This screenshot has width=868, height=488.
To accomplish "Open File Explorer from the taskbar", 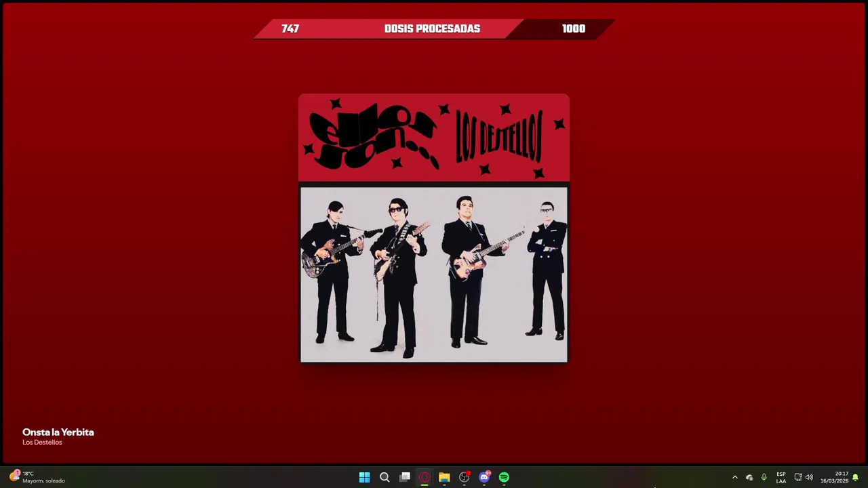I will (x=444, y=477).
